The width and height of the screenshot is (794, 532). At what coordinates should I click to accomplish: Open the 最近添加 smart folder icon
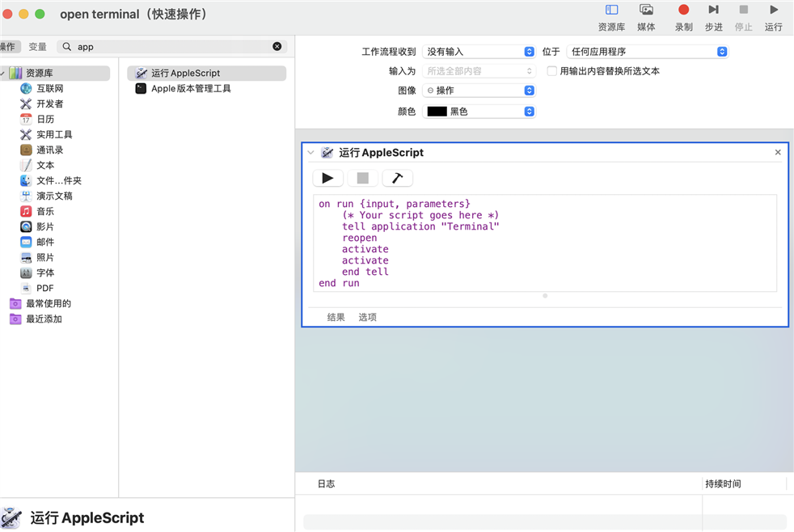[x=15, y=319]
